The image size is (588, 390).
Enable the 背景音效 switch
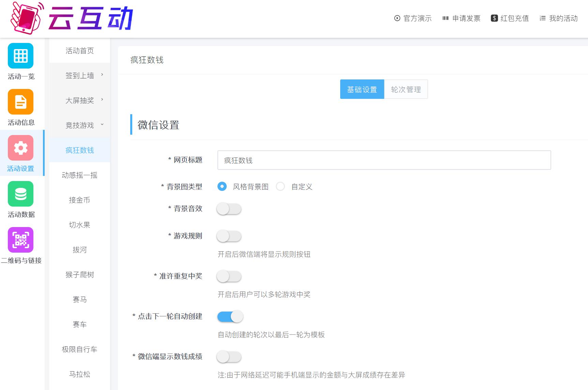229,209
